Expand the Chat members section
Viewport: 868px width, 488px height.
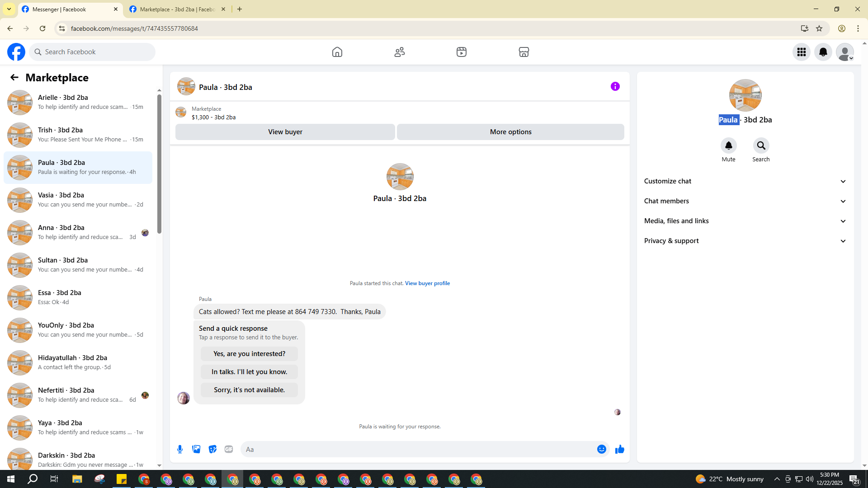pos(745,201)
